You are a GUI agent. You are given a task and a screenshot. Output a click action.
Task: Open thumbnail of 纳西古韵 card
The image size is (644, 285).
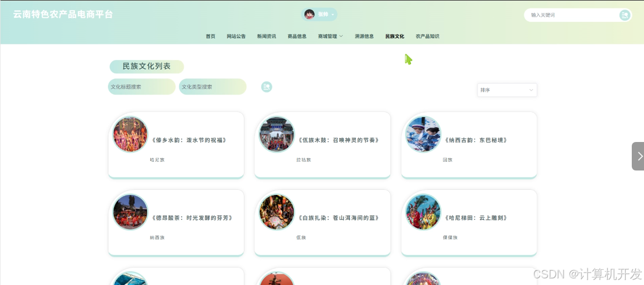(424, 134)
